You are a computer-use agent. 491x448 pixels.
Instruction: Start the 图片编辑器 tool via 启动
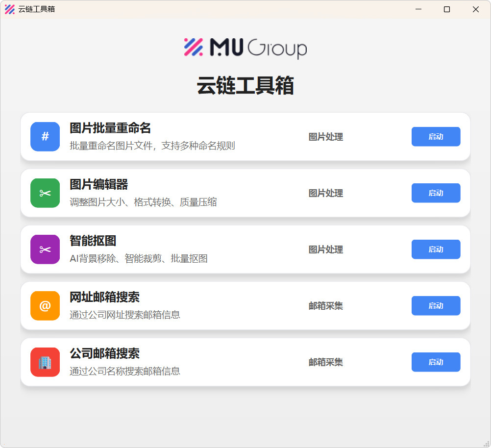pyautogui.click(x=436, y=193)
